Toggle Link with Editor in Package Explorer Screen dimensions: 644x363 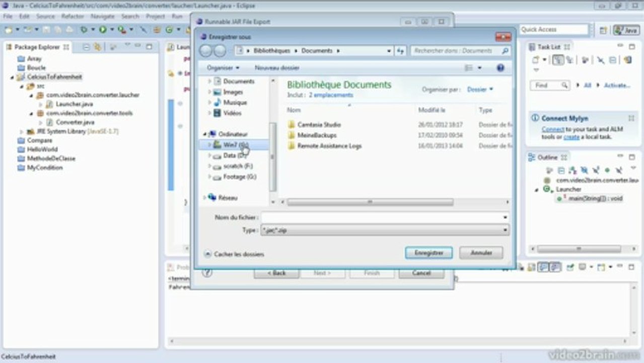[97, 47]
